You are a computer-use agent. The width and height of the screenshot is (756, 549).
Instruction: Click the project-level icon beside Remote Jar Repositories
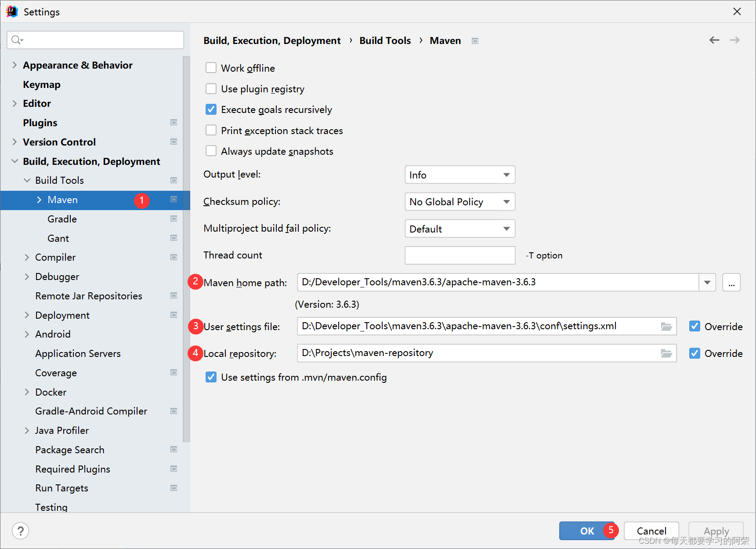(x=174, y=295)
